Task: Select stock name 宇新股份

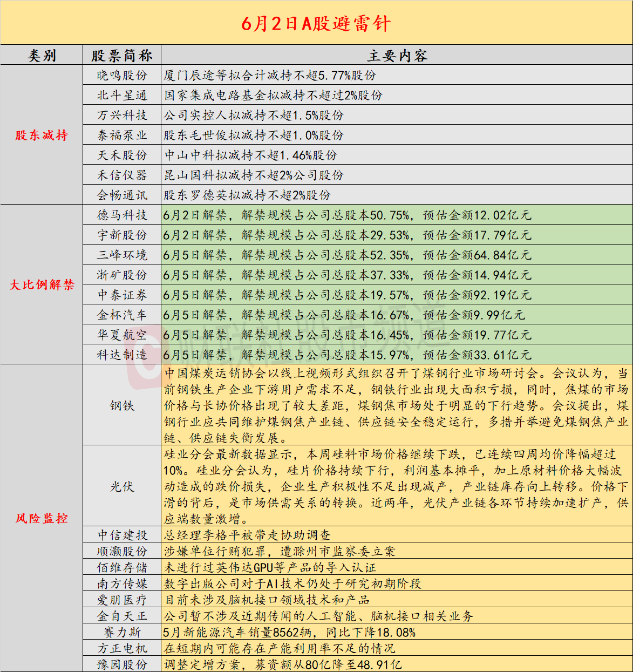Action: (122, 235)
